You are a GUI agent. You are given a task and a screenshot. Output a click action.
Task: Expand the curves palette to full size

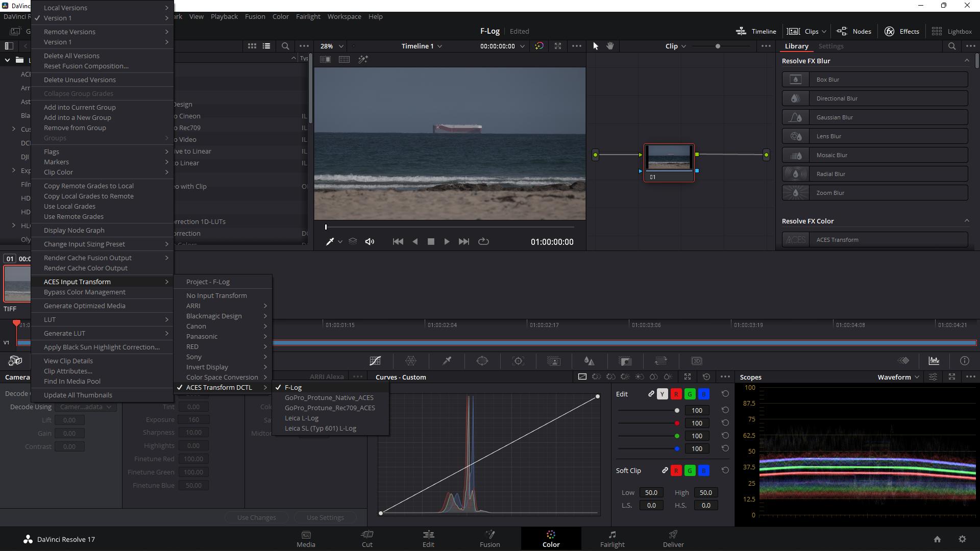point(688,377)
